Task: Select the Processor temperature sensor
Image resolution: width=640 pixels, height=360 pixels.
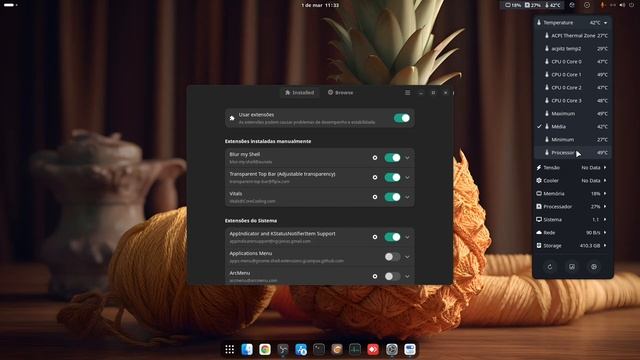Action: coord(572,153)
